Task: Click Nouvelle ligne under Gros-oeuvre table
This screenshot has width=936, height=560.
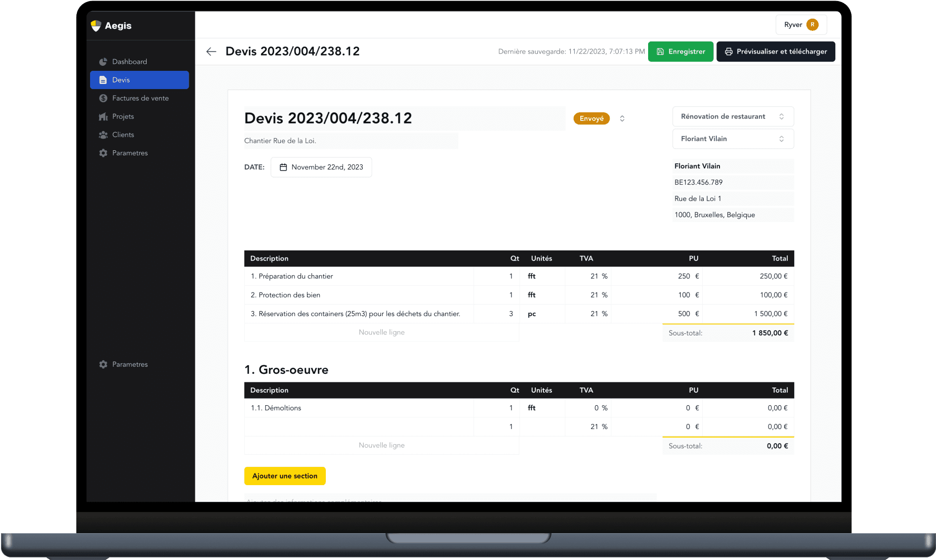Action: (381, 445)
